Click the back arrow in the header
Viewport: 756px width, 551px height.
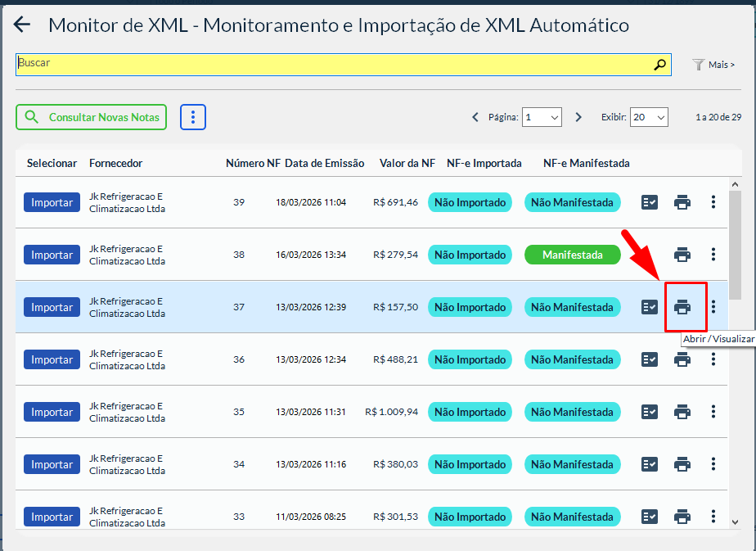click(x=22, y=25)
